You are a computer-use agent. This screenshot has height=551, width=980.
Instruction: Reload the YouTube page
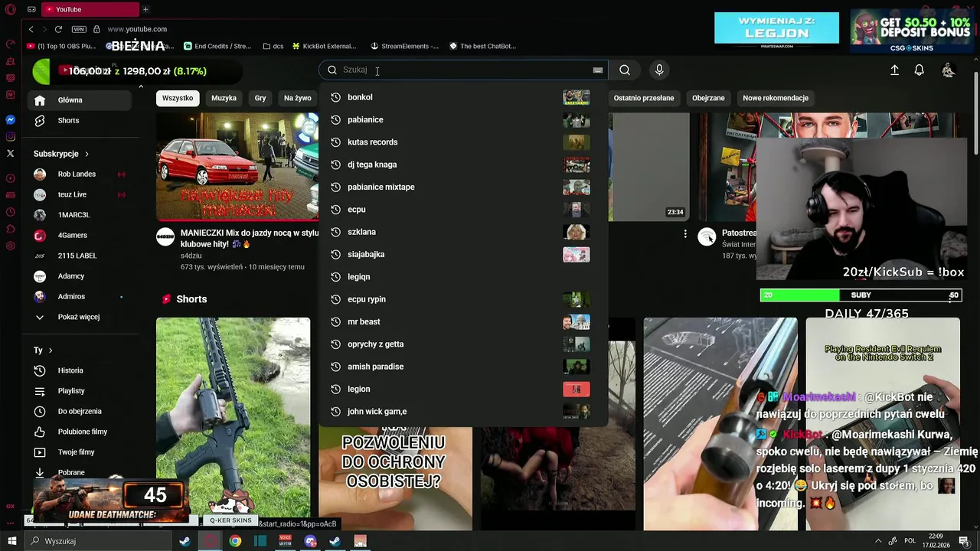58,29
